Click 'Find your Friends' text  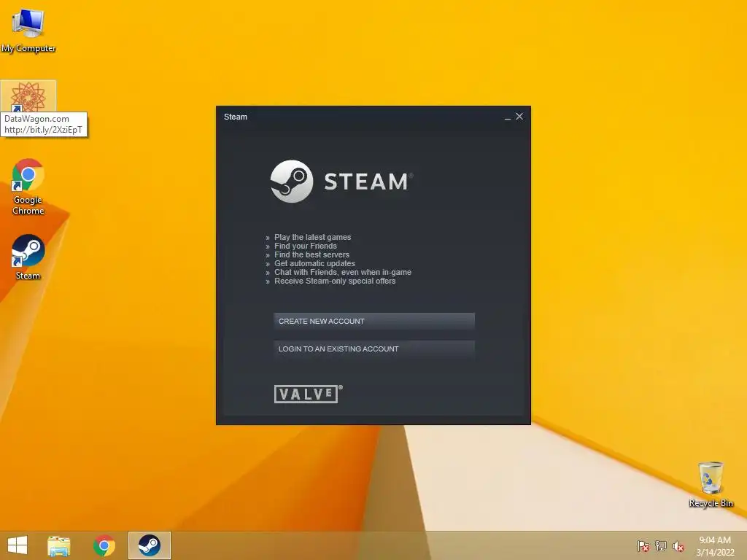(x=306, y=246)
